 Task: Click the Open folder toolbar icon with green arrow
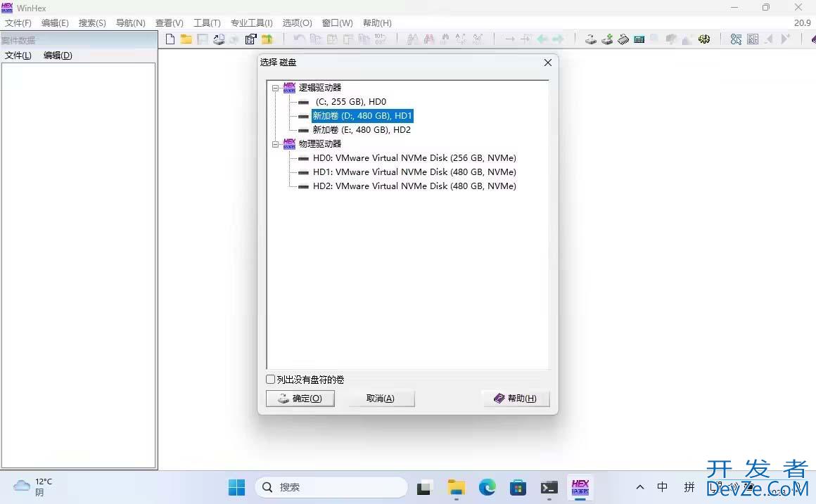point(267,39)
